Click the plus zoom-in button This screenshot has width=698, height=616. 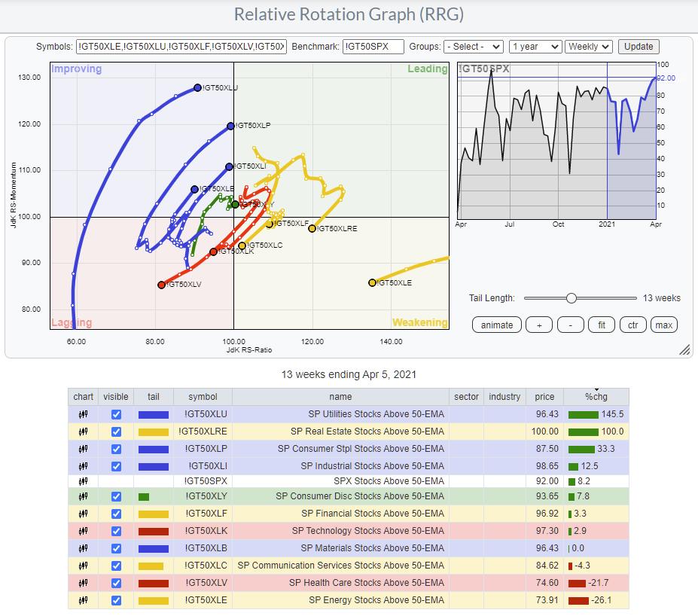[x=539, y=325]
